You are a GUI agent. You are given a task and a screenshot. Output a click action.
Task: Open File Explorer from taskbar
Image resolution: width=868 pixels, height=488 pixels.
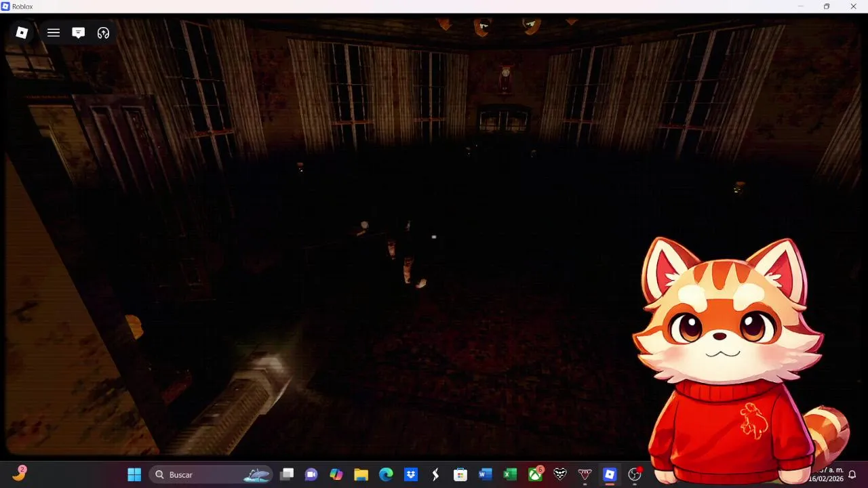(x=361, y=474)
